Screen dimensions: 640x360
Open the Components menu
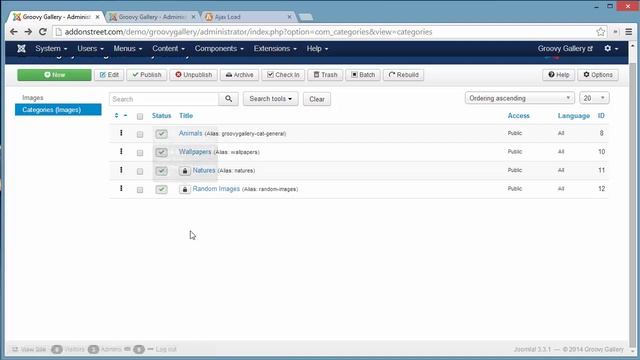(219, 49)
